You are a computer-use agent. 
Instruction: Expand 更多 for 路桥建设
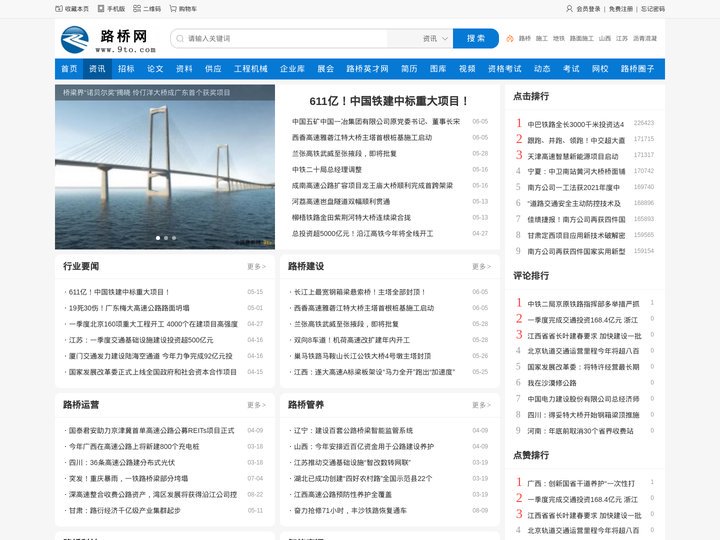pyautogui.click(x=481, y=266)
